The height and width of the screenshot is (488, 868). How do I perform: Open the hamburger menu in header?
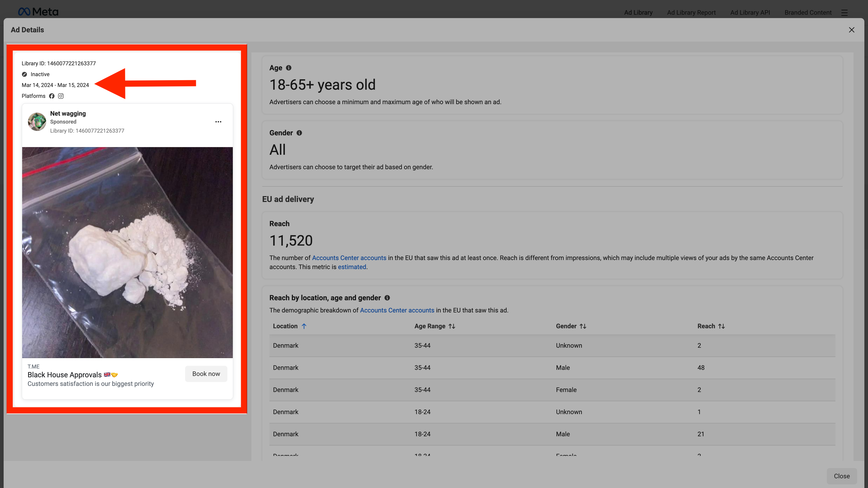pyautogui.click(x=844, y=12)
